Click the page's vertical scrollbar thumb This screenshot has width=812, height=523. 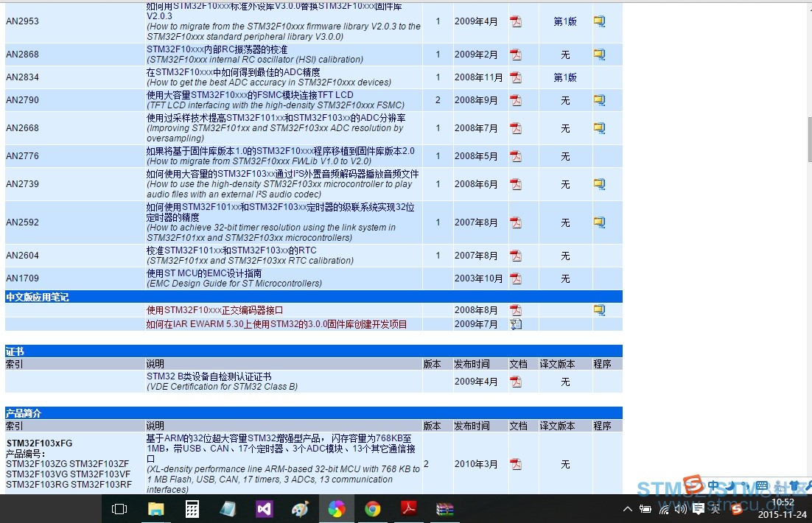[809, 140]
